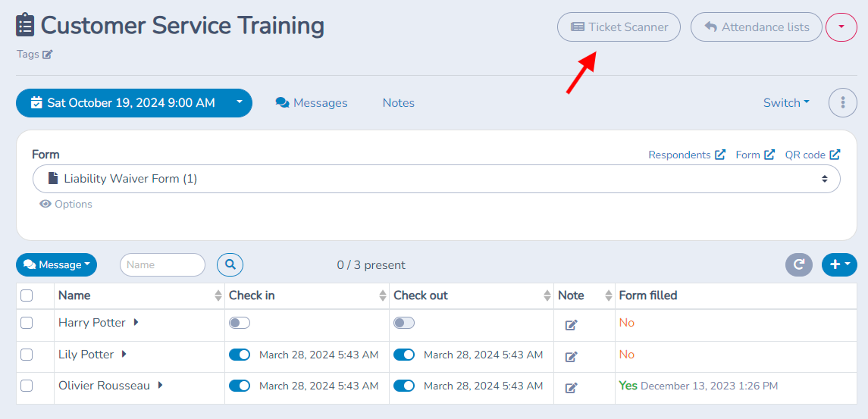Select Harry Potter's row checkbox
The image size is (868, 419).
coord(27,323)
